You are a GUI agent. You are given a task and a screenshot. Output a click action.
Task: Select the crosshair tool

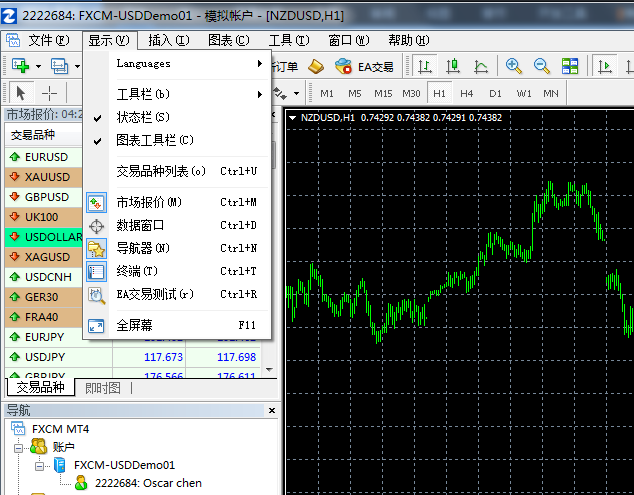coord(49,93)
